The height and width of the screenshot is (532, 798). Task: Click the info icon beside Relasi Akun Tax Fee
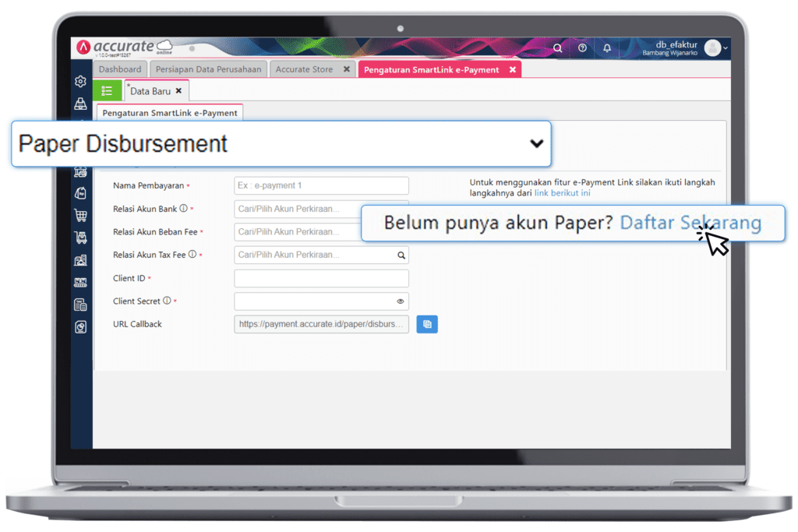click(x=192, y=254)
